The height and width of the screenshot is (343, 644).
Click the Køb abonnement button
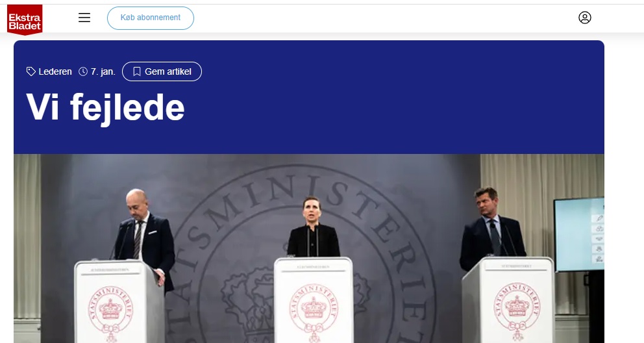(151, 18)
